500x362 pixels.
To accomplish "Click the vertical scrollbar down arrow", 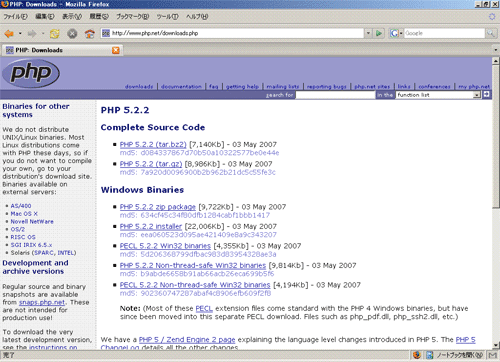I will point(496,345).
